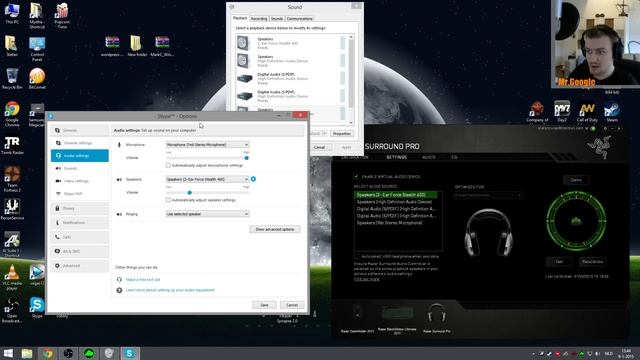Click Chrome icon in the taskbar

click(48, 353)
